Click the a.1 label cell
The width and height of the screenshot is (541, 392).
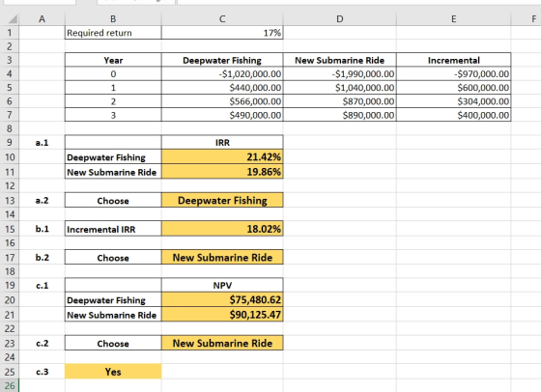(42, 142)
